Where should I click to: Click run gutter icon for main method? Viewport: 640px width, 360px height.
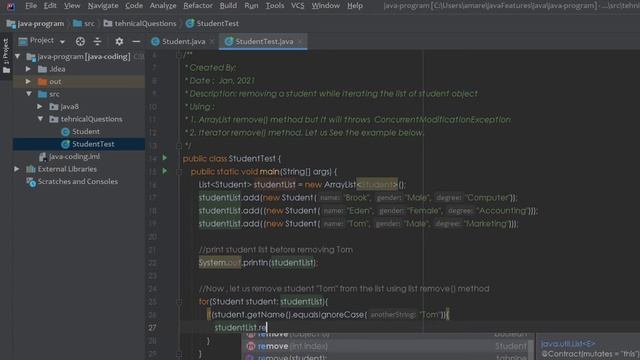165,171
